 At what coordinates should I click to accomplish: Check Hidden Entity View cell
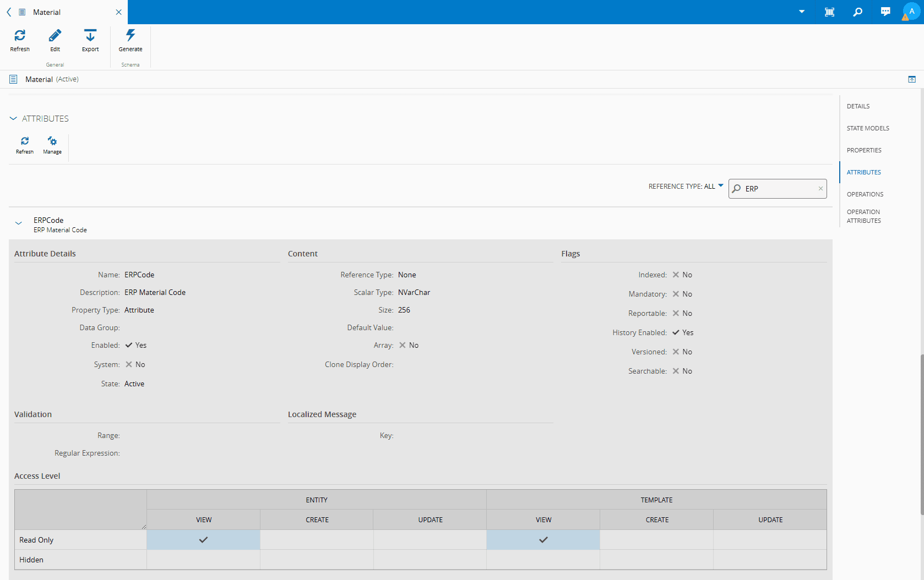point(203,560)
